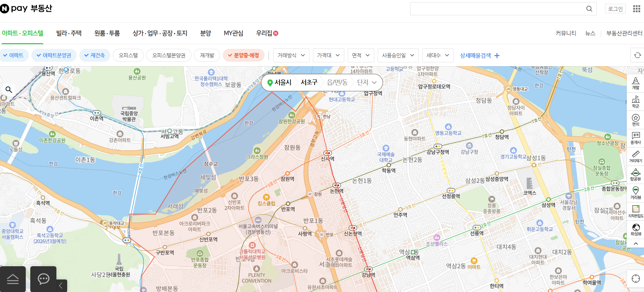Open 항공뷰 aerial view
The image size is (644, 292).
(636, 175)
